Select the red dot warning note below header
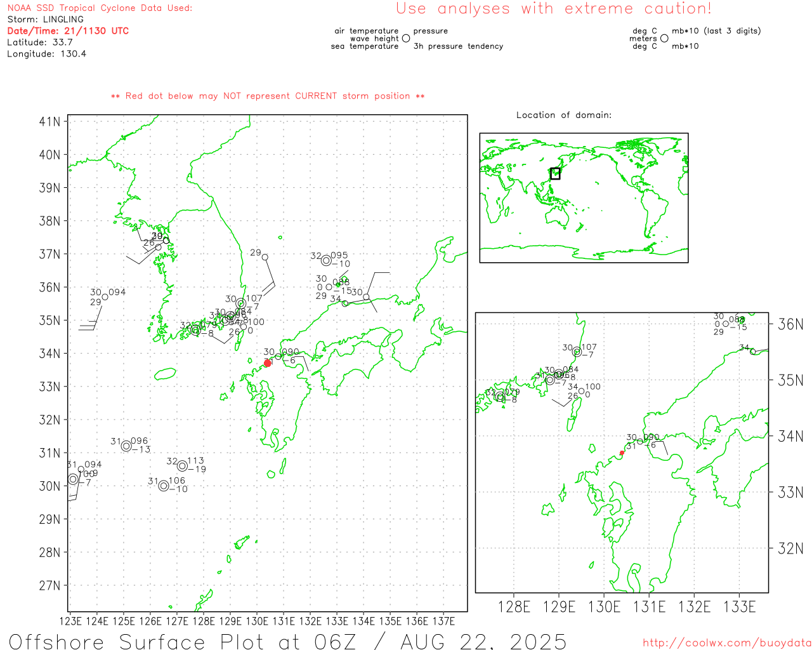The image size is (812, 650). click(268, 96)
